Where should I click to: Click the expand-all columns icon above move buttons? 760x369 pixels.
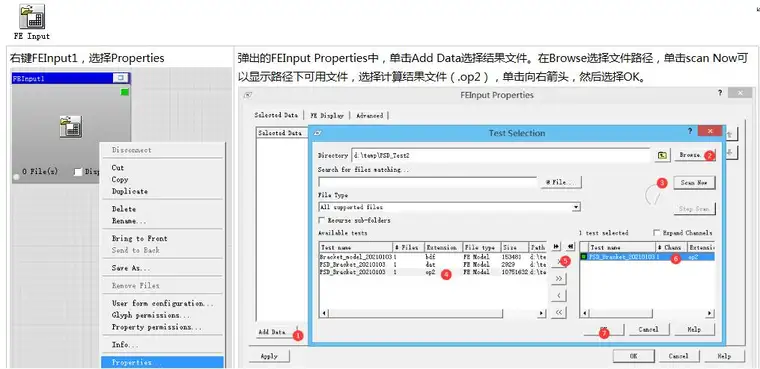tap(556, 247)
